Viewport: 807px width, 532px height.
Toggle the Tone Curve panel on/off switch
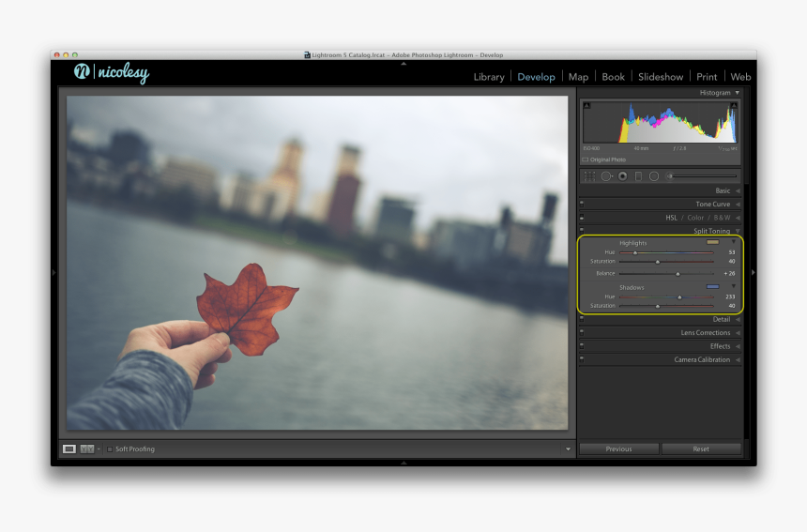582,204
